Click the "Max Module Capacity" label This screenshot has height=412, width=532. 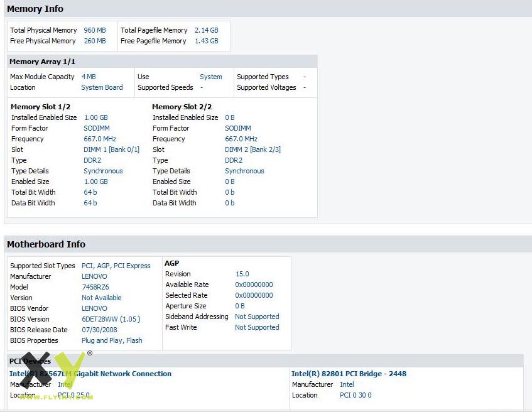click(42, 77)
